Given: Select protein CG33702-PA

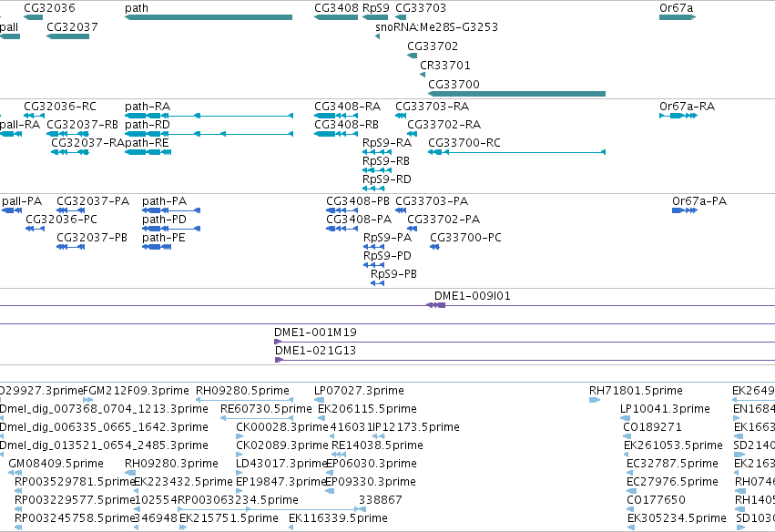Looking at the screenshot, I should (x=413, y=229).
